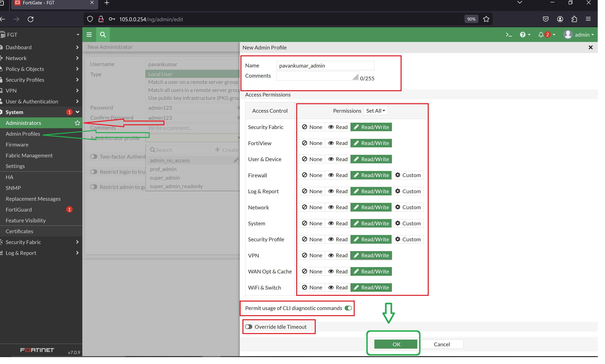605x364 pixels.
Task: Click the green search magnifier icon
Action: coord(103,35)
